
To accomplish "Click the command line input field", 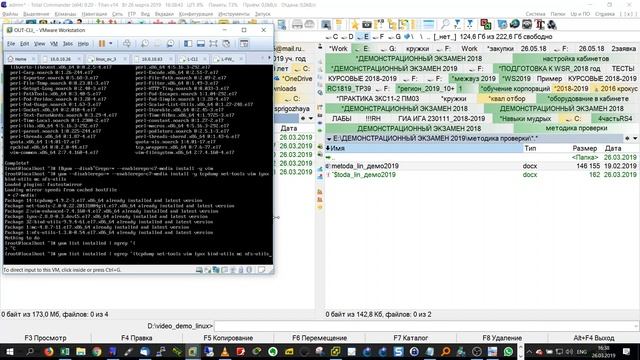I will pyautogui.click(x=425, y=326).
